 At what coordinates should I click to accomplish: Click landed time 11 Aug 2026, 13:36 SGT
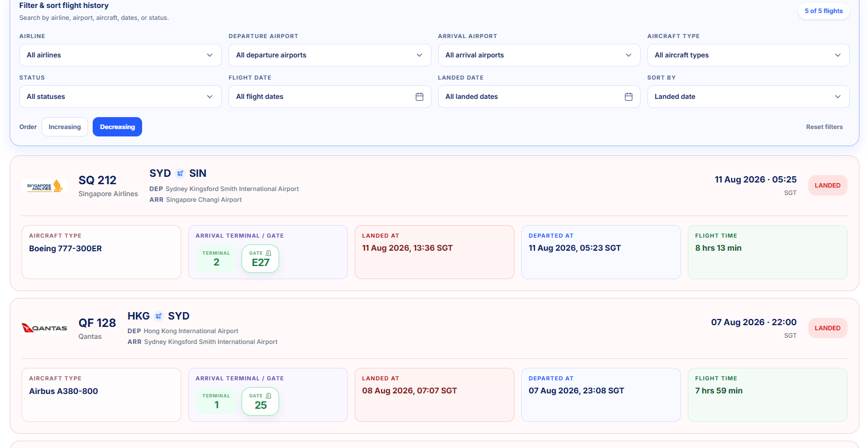(x=408, y=248)
